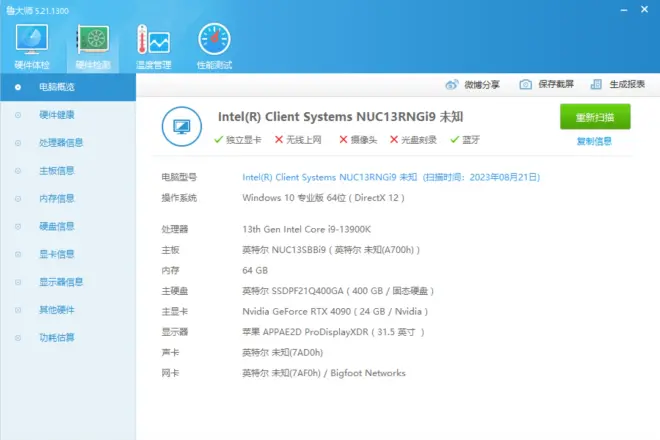The width and height of the screenshot is (660, 440).
Task: Open 显卡信息 sidebar item
Action: (68, 254)
